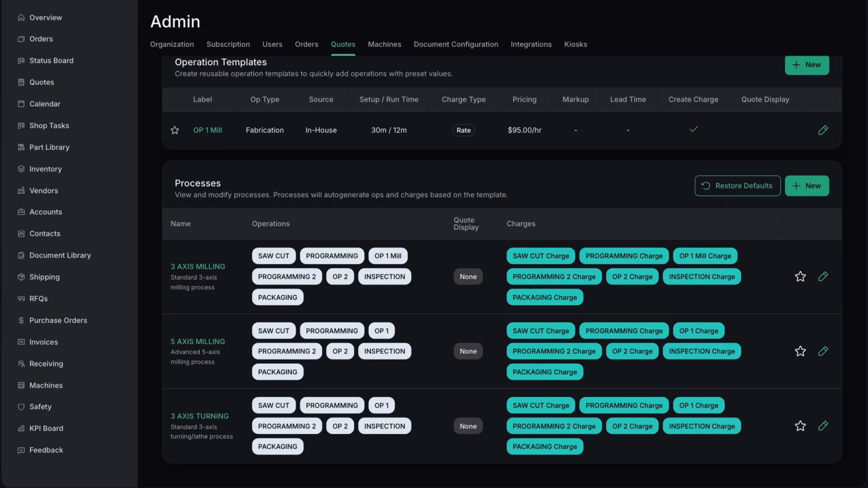Open Feedback icon in sidebar
Screen dimensions: 868x488
21,450
